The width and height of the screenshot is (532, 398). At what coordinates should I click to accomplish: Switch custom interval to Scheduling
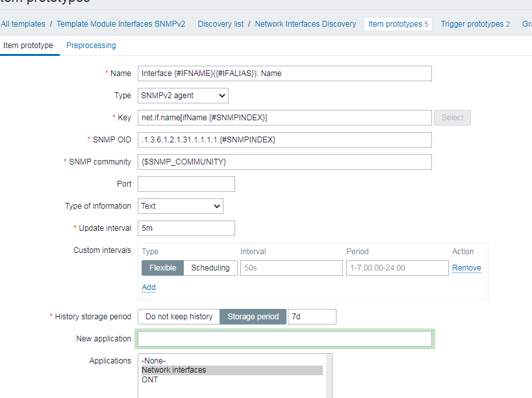[210, 268]
